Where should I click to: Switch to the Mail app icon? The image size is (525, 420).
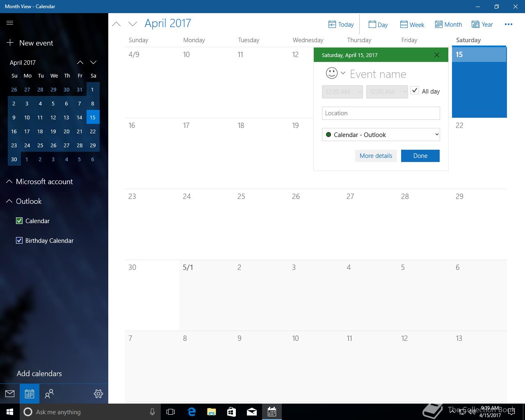pyautogui.click(x=10, y=394)
